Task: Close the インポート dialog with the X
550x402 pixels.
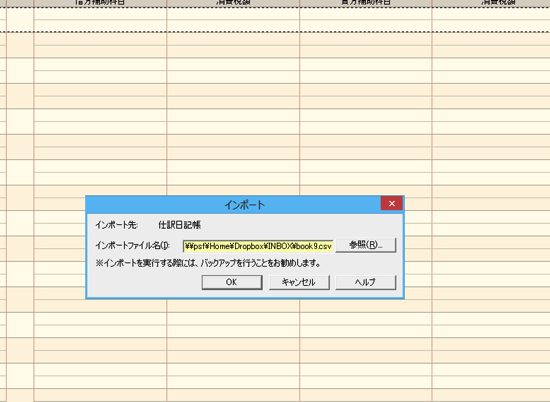Action: pos(392,203)
